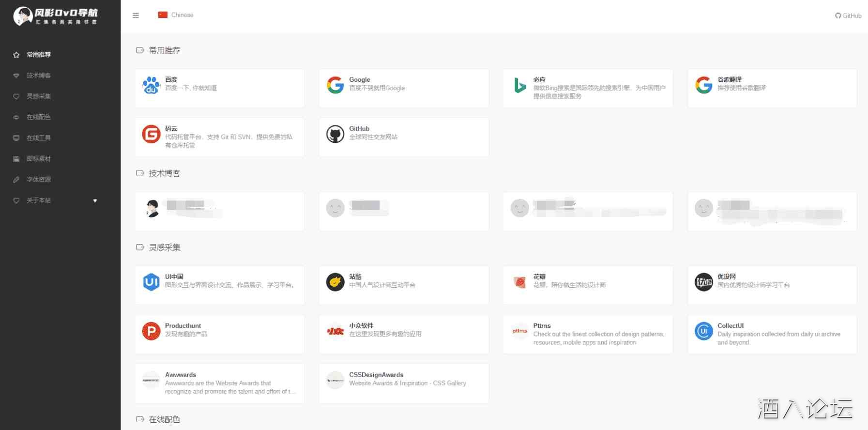Select 常用推荐 in the sidebar

(x=39, y=55)
